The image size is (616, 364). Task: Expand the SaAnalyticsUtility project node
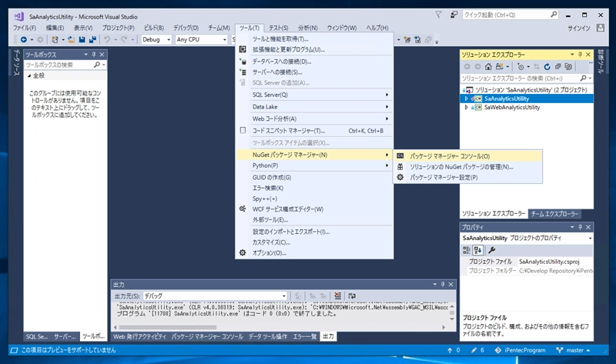(467, 99)
